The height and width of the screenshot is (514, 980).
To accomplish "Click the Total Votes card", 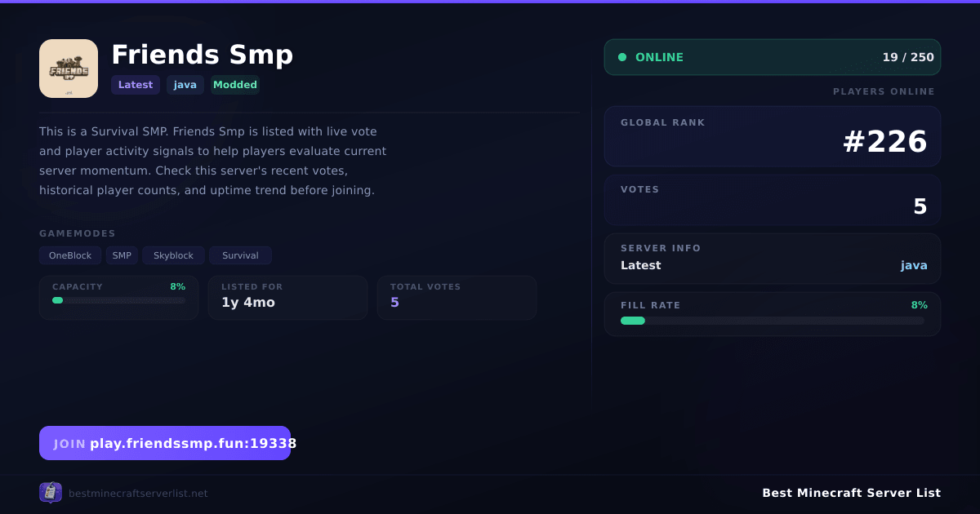I will click(457, 298).
